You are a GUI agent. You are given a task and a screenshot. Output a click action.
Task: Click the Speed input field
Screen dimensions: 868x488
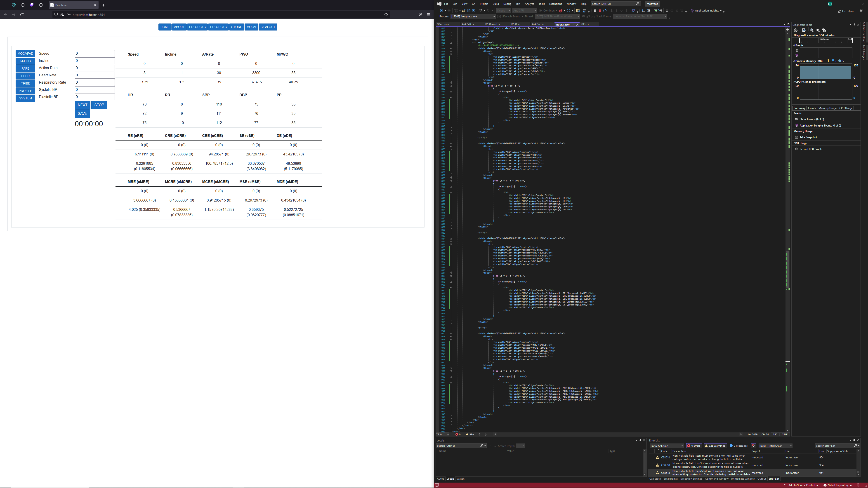pyautogui.click(x=95, y=54)
